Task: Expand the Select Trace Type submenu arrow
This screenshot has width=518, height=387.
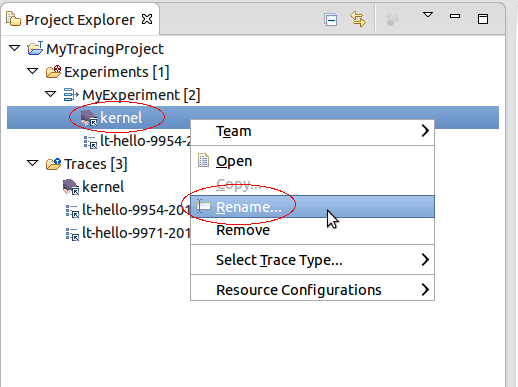Action: (x=425, y=260)
